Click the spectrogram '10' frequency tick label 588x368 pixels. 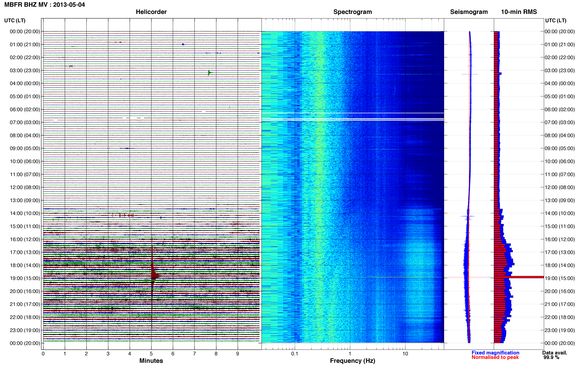[405, 354]
